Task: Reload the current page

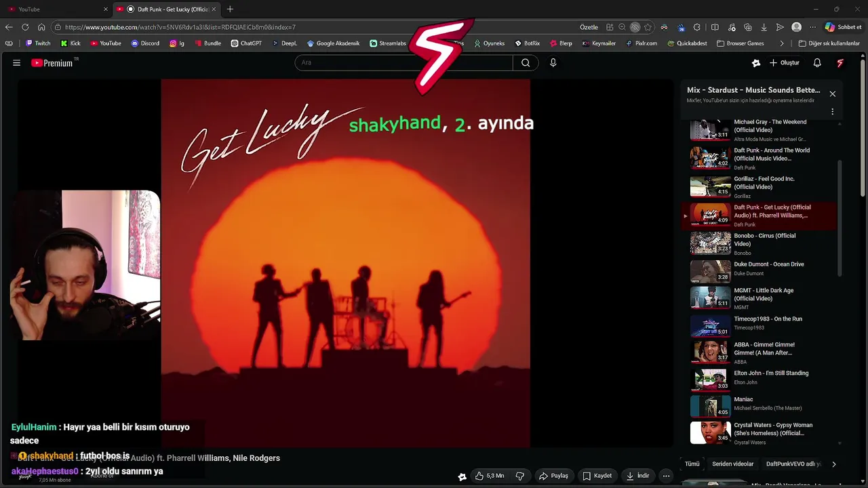Action: [x=25, y=27]
